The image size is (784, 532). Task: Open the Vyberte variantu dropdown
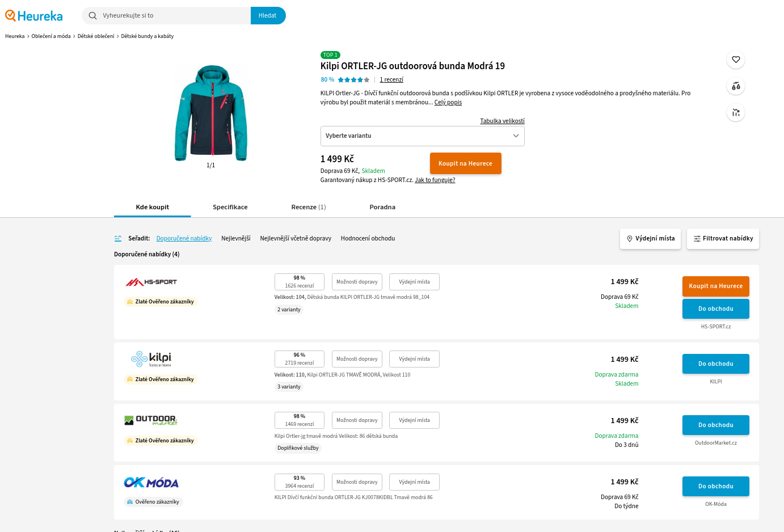click(423, 136)
